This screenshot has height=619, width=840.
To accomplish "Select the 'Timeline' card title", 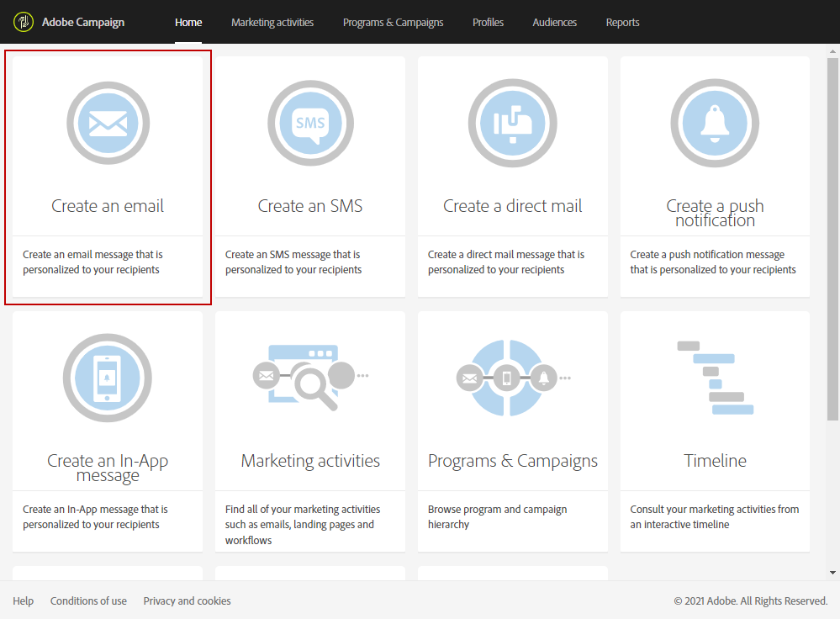I will coord(716,461).
